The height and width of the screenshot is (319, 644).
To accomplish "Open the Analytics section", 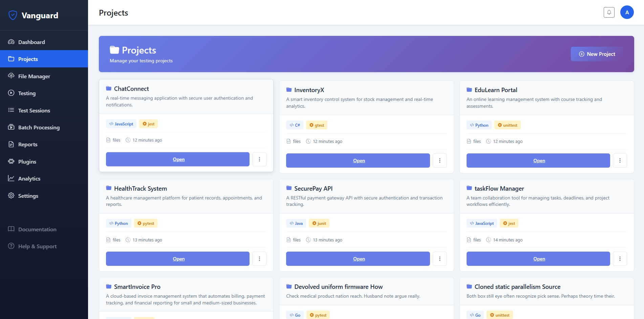I will pyautogui.click(x=29, y=178).
